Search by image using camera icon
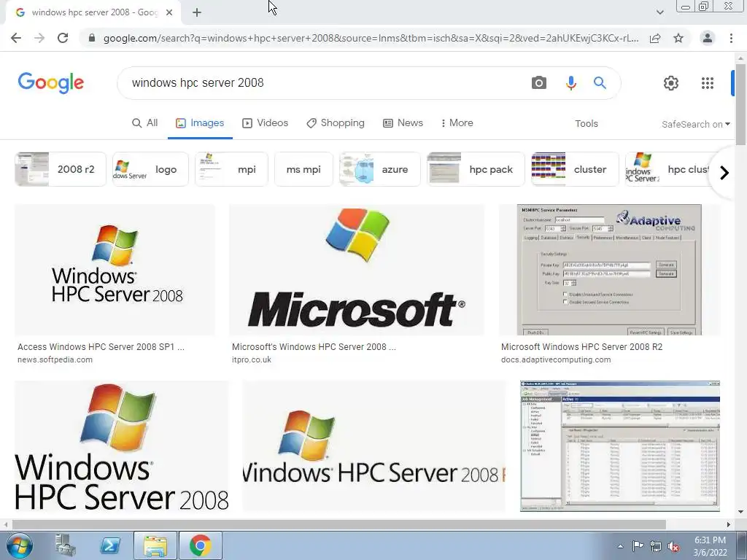Image resolution: width=747 pixels, height=560 pixels. click(x=539, y=83)
